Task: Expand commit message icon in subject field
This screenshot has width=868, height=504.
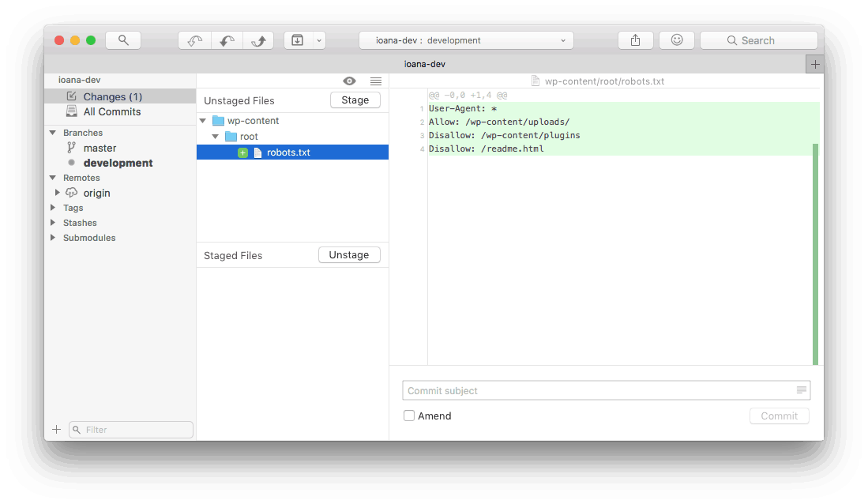Action: tap(801, 390)
